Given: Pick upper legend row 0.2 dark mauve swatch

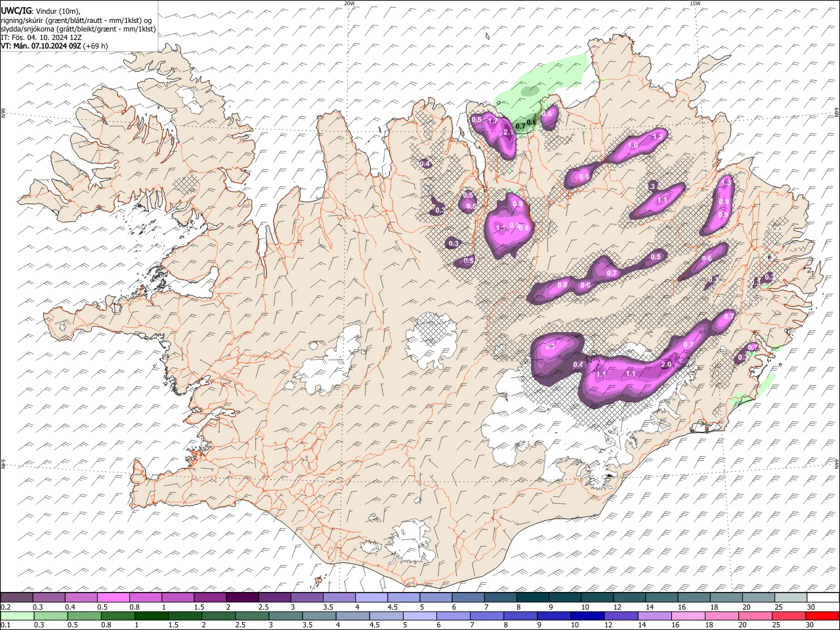Looking at the screenshot, I should (x=16, y=598).
